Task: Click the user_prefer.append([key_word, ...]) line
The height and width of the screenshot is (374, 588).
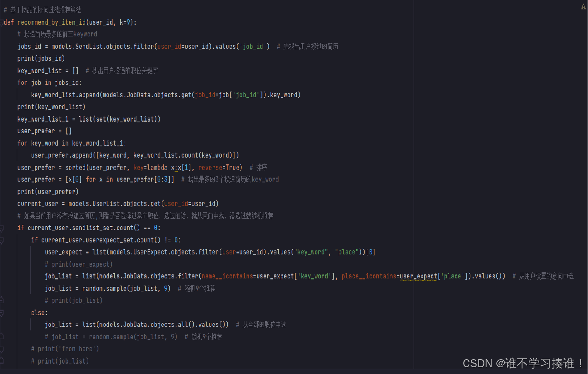Action: (x=135, y=155)
